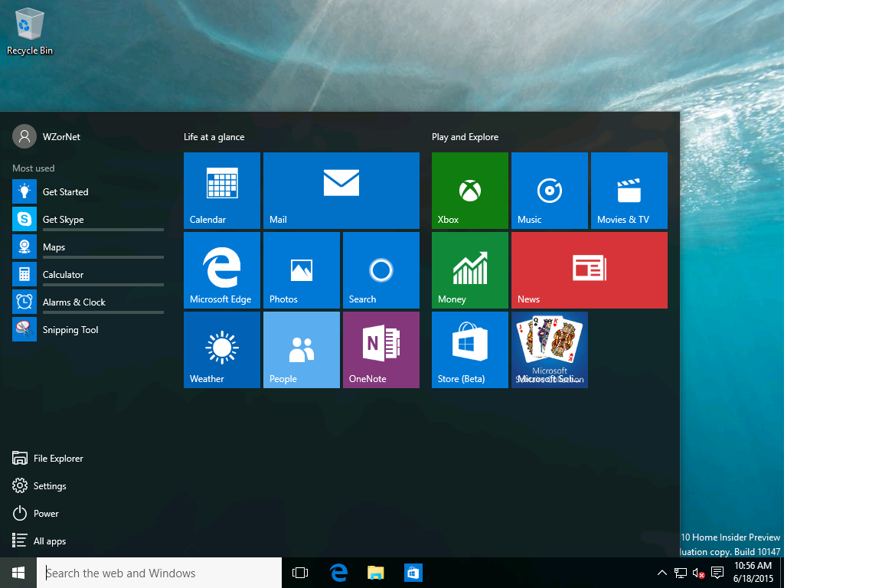Focus the Search the web and Windows box
882x588 pixels.
[x=159, y=573]
